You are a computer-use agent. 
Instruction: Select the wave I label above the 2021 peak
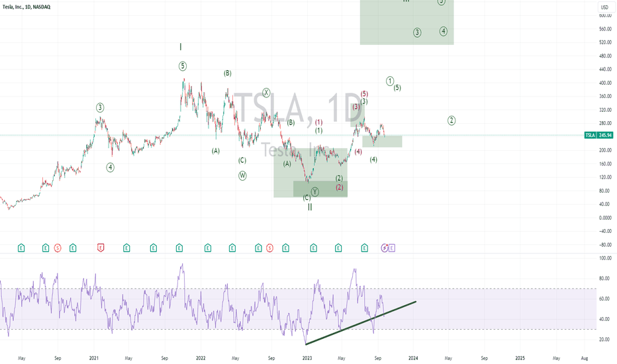pos(181,47)
